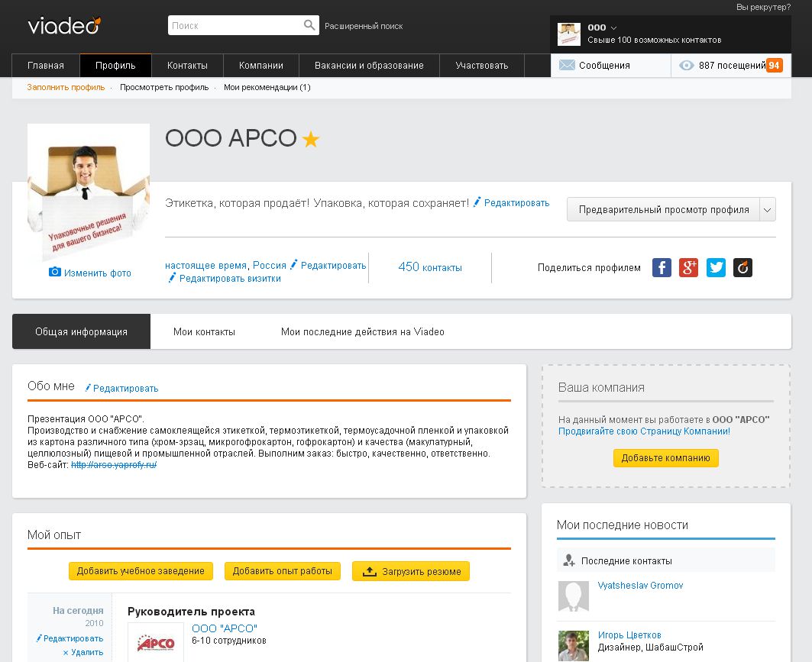Open Сообщения

pos(611,65)
